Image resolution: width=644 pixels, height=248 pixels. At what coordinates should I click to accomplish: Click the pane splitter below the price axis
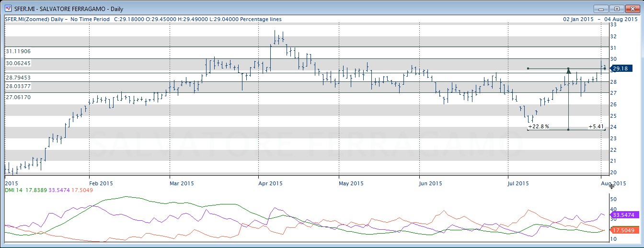click(611, 186)
